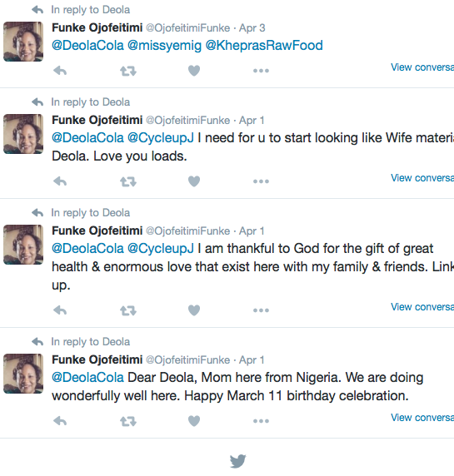View conversation for the 'Mom here from Nigeria' tweet

(422, 418)
